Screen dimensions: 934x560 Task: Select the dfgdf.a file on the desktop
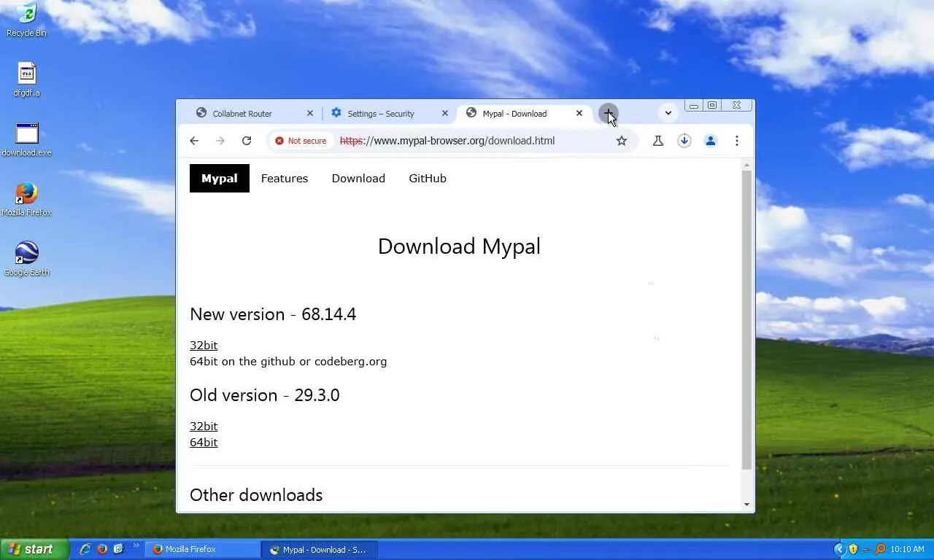(x=27, y=80)
